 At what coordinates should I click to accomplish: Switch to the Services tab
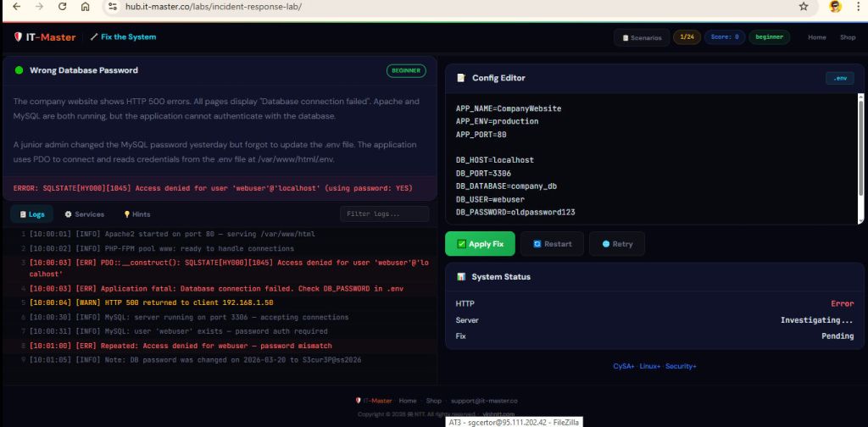tap(84, 214)
